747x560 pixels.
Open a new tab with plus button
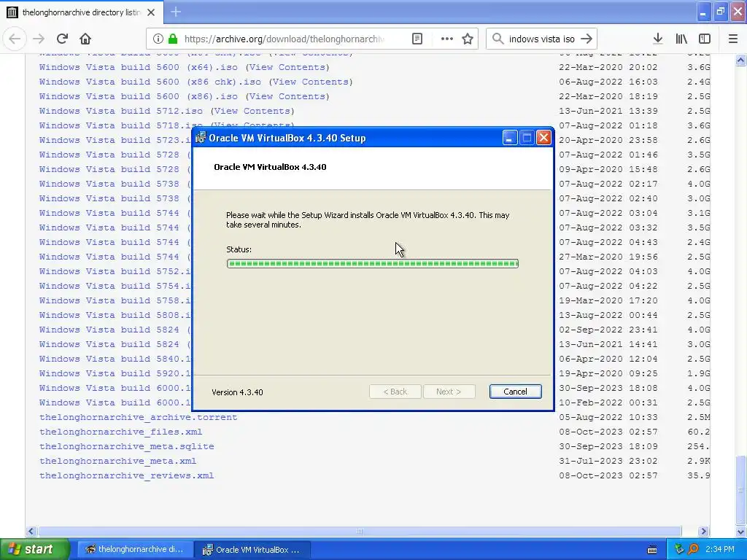click(176, 12)
